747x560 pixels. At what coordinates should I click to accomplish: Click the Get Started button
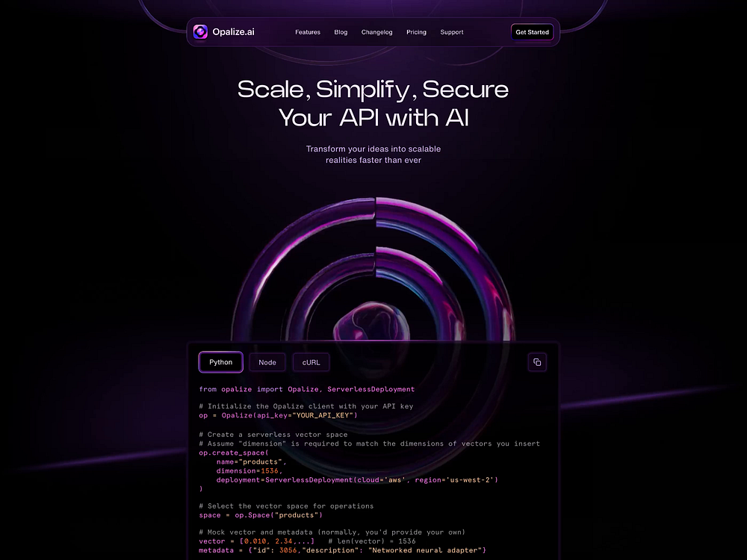tap(532, 31)
